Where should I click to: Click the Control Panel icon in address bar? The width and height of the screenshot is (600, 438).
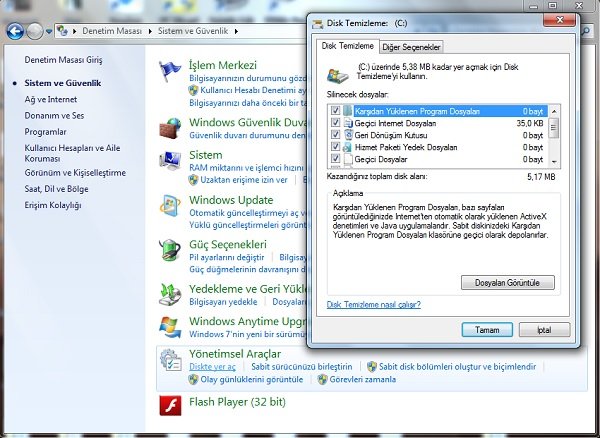(63, 31)
